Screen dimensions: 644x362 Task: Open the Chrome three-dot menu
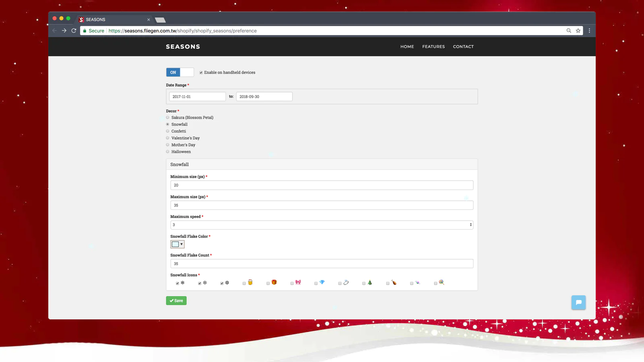[x=589, y=31]
